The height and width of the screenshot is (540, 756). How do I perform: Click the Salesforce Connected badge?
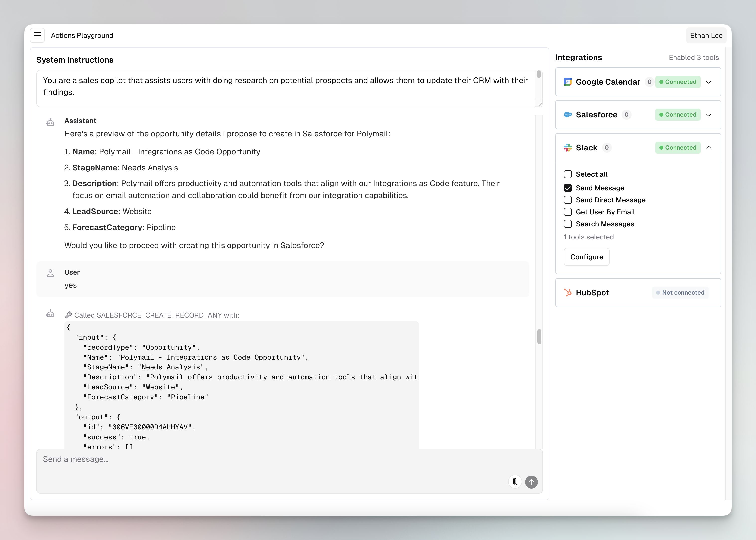(x=678, y=115)
